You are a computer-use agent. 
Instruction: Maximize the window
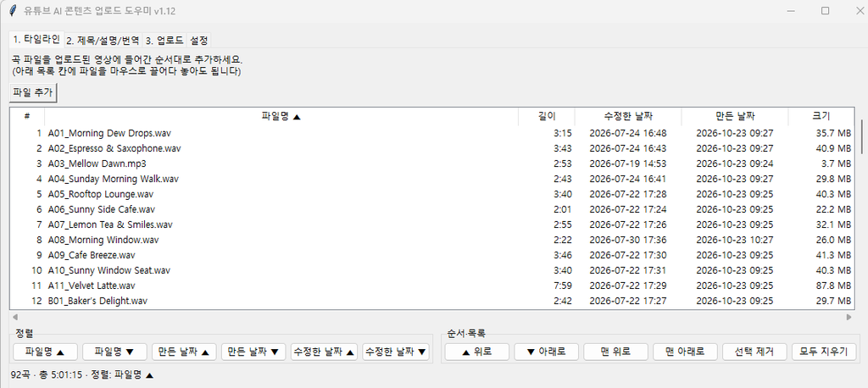(825, 10)
